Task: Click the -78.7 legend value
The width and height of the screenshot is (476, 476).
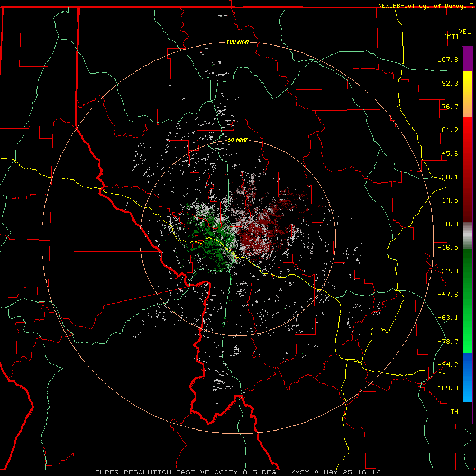Action: click(448, 342)
